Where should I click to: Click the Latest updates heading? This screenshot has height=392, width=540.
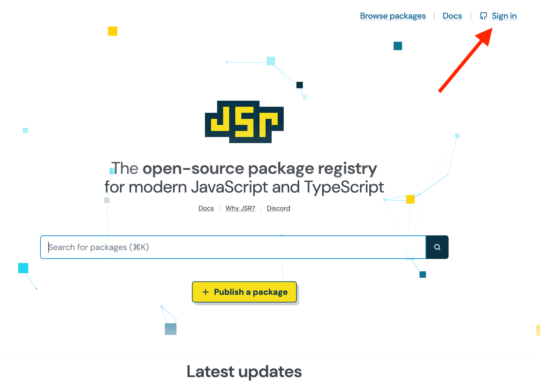pyautogui.click(x=244, y=371)
